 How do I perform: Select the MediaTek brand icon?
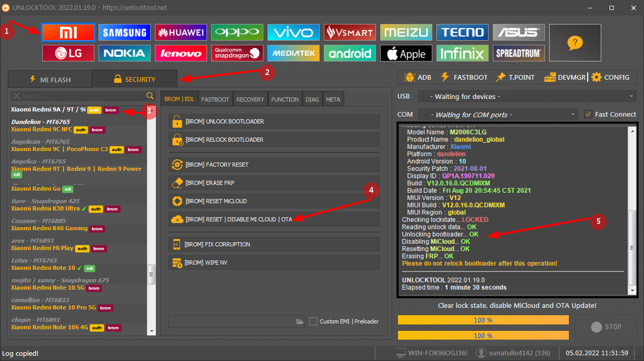point(294,53)
